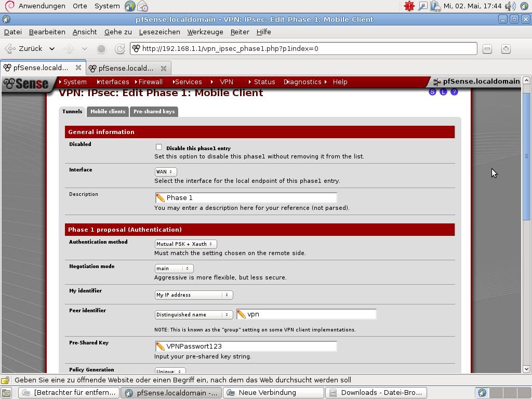Expand the Services menu in pfSense navigation

pyautogui.click(x=187, y=82)
